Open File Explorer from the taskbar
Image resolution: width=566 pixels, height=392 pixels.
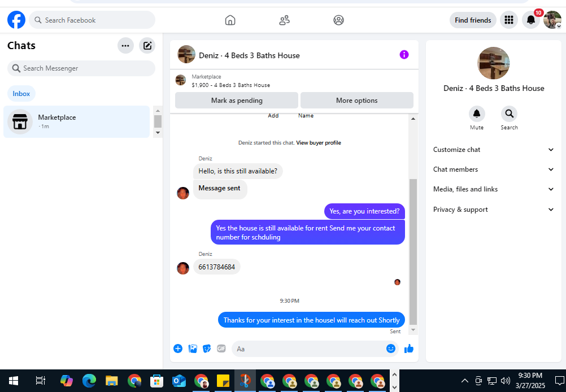pos(111,381)
